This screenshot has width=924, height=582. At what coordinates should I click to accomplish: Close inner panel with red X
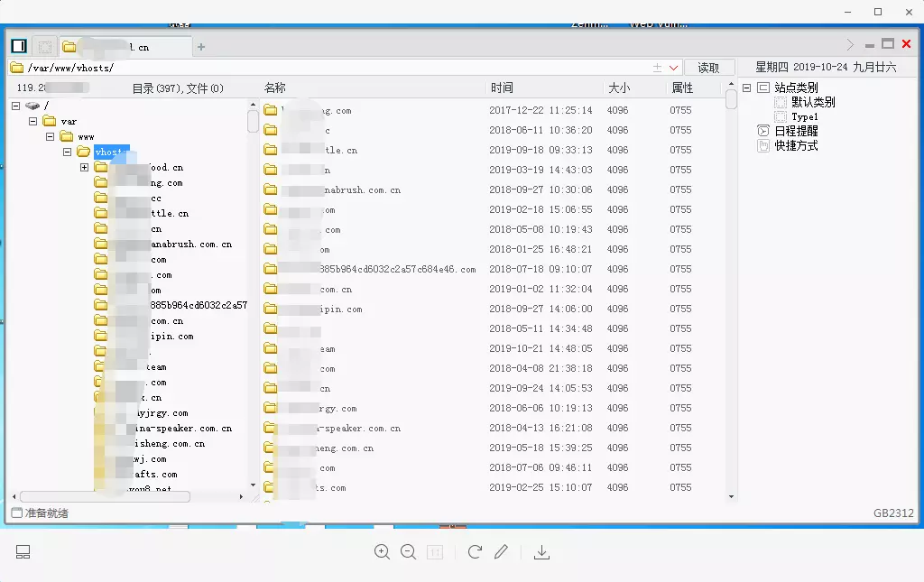pyautogui.click(x=906, y=43)
